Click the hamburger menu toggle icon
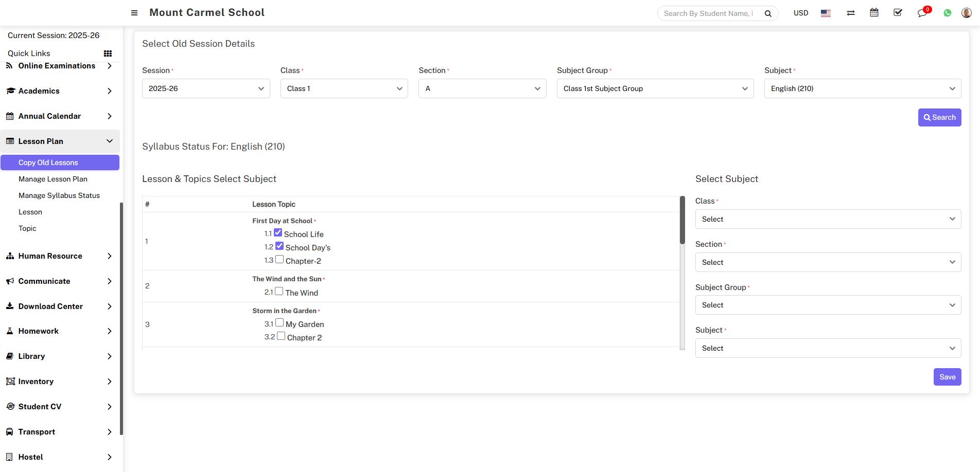 point(134,13)
